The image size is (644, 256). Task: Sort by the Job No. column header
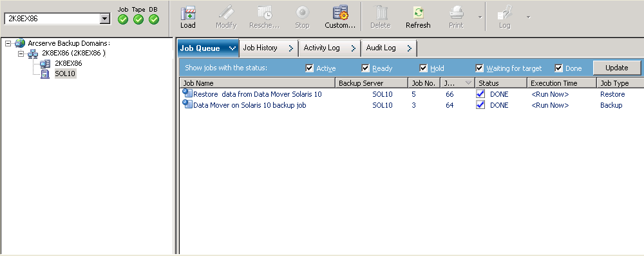pos(424,83)
